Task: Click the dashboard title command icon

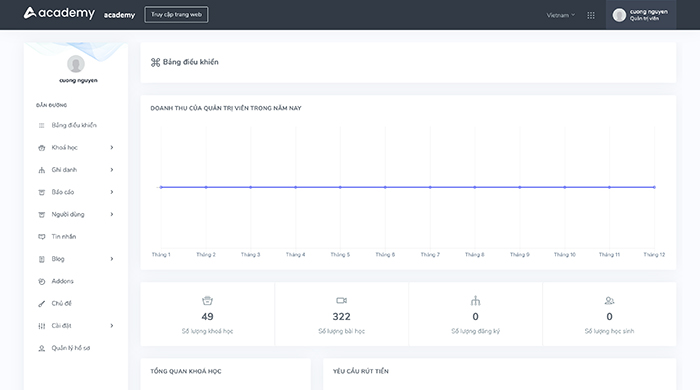Action: coord(155,62)
